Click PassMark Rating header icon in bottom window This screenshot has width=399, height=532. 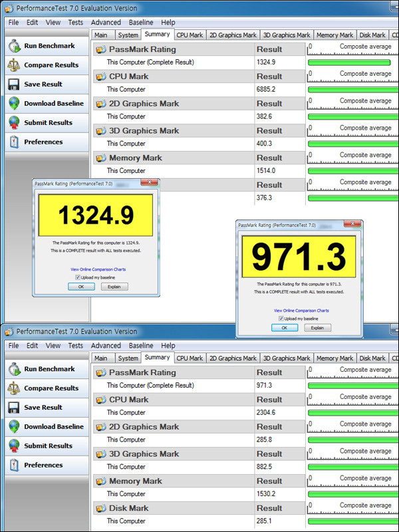101,373
